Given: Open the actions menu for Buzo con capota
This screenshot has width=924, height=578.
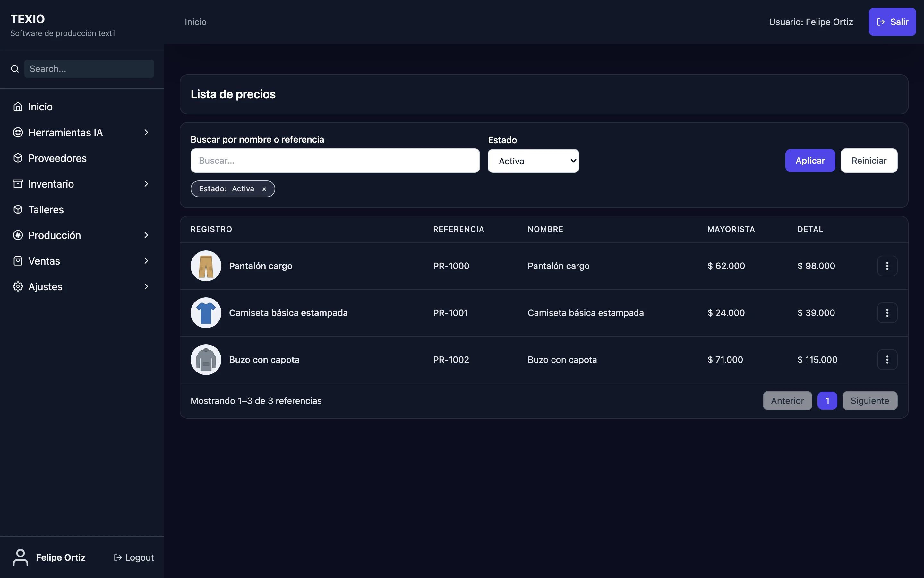Looking at the screenshot, I should [x=887, y=360].
